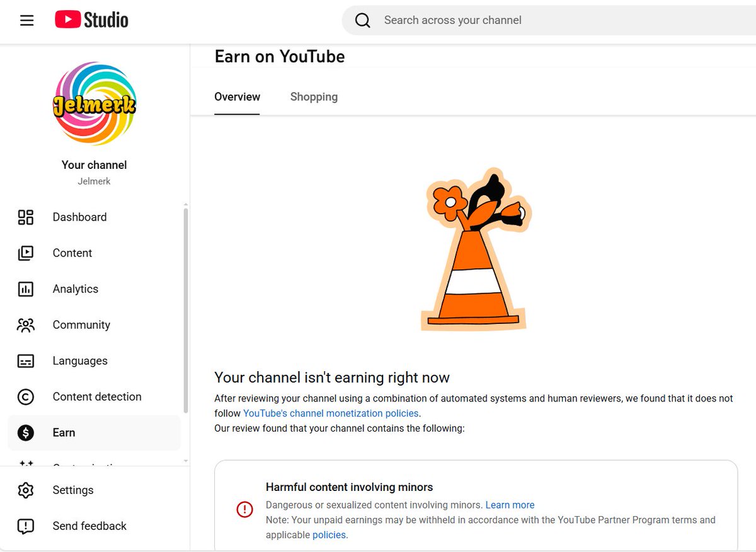Viewport: 756px width, 552px height.
Task: Click the Harmful content involving minors heading
Action: 350,487
